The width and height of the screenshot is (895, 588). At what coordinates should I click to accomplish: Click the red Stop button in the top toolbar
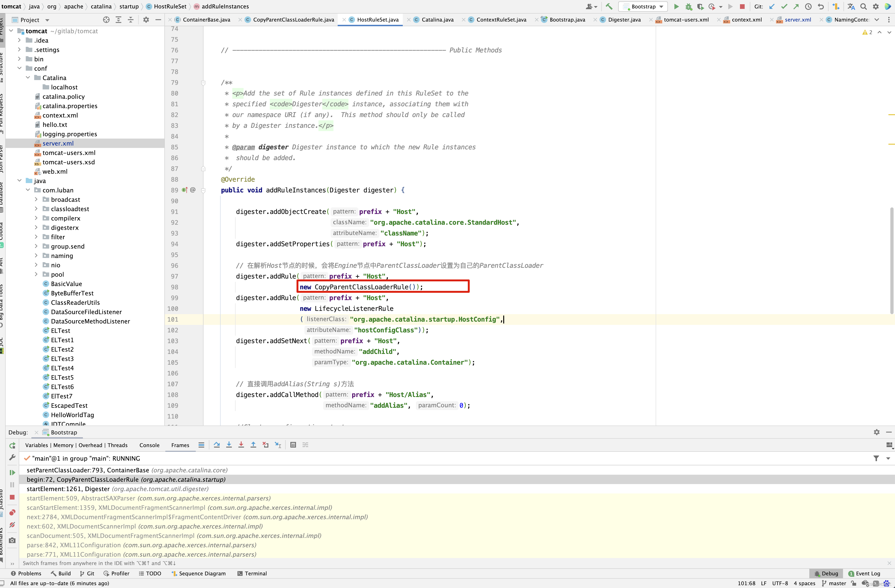[742, 6]
